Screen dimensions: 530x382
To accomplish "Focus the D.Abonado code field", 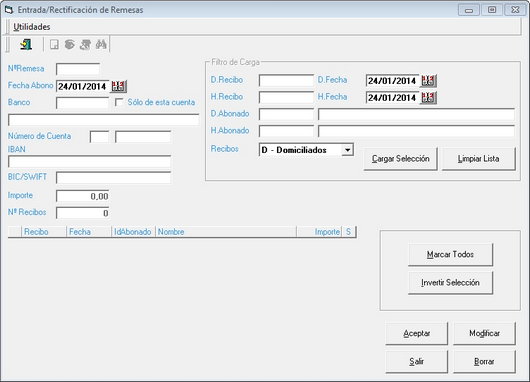I will [286, 114].
